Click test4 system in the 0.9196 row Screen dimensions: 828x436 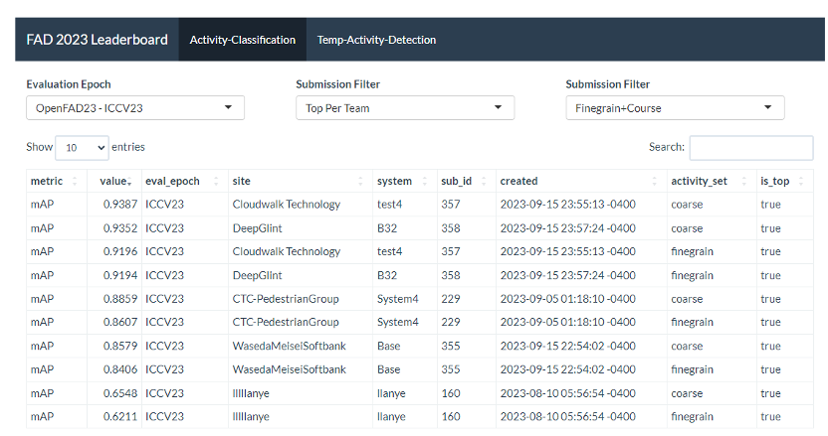tap(389, 251)
